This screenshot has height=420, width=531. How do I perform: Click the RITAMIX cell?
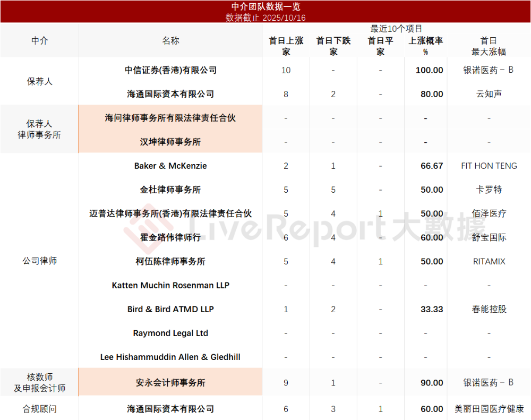489,261
